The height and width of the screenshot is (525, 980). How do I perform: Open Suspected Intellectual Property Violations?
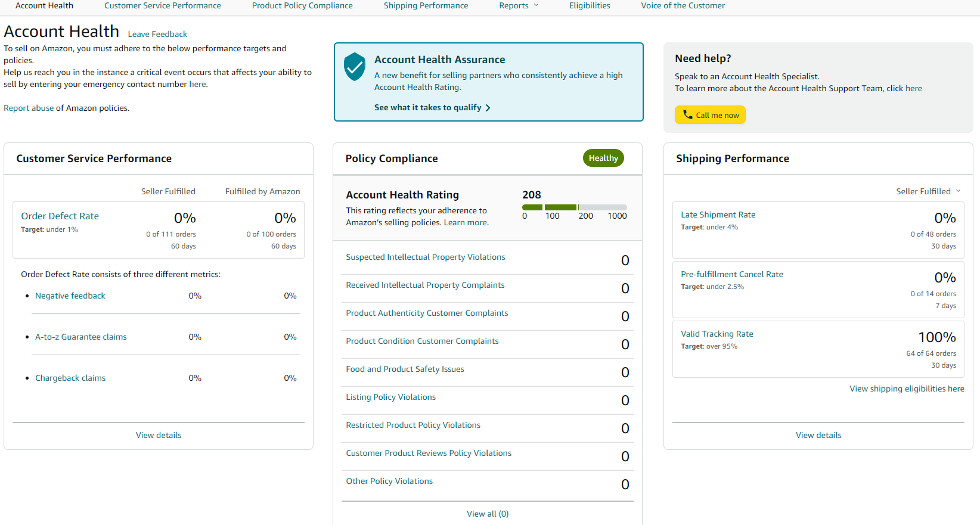425,257
